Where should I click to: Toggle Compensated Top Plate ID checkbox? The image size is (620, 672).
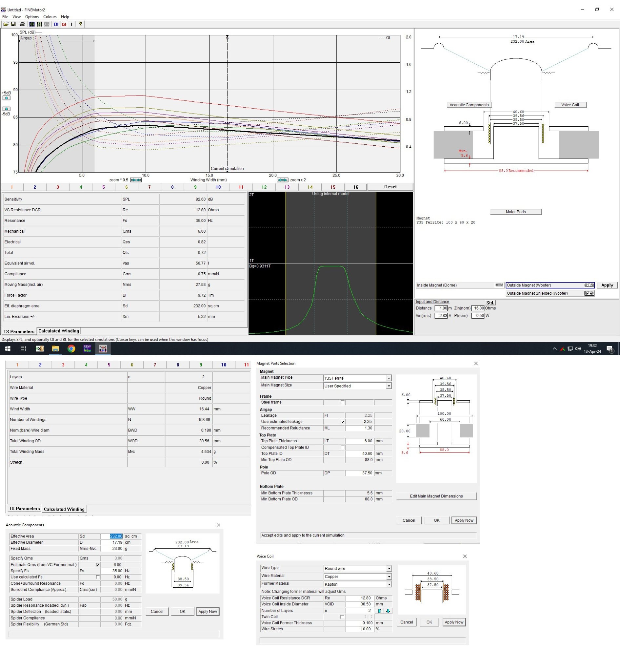[343, 448]
